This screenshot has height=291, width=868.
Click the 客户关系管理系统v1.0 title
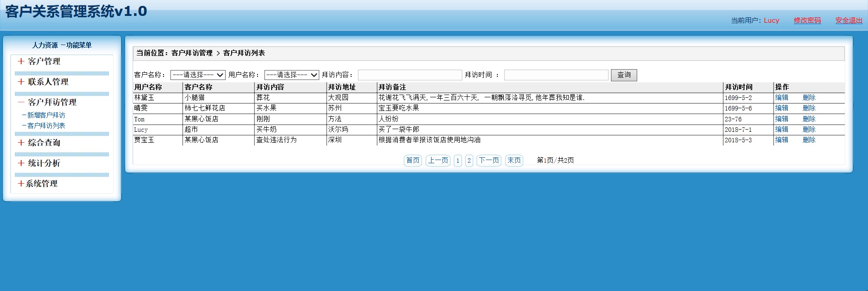coord(76,11)
